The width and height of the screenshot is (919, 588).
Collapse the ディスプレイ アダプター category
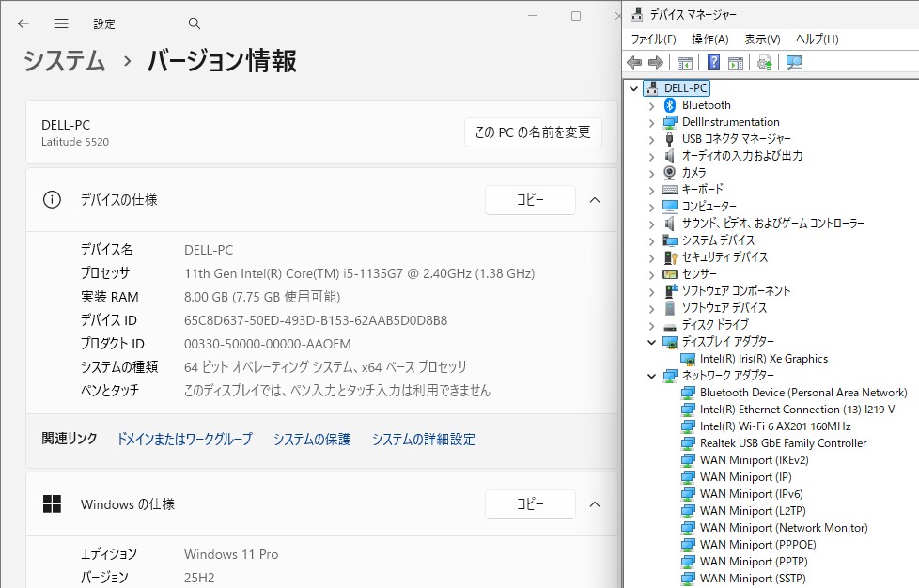(651, 342)
